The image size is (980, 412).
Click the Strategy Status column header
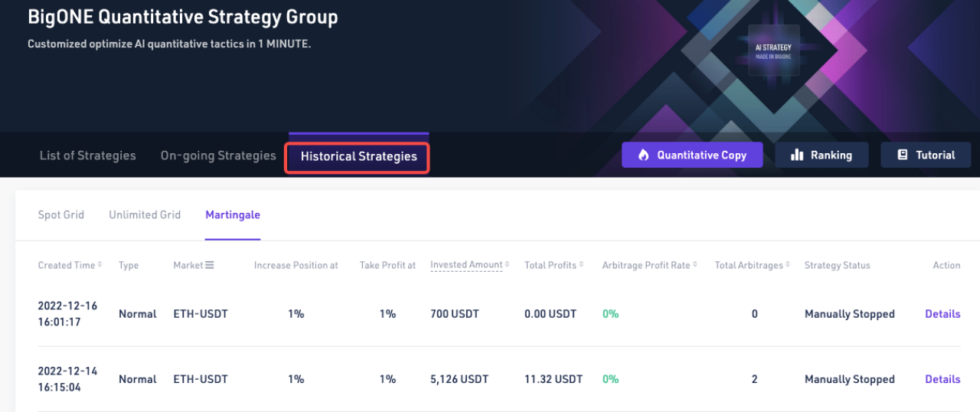[x=837, y=265]
